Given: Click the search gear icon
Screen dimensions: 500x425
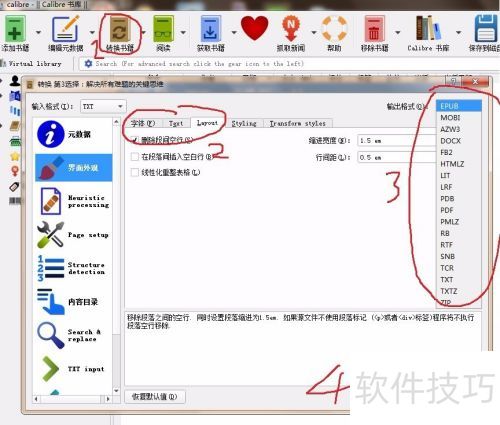Looking at the screenshot, I should tap(88, 63).
